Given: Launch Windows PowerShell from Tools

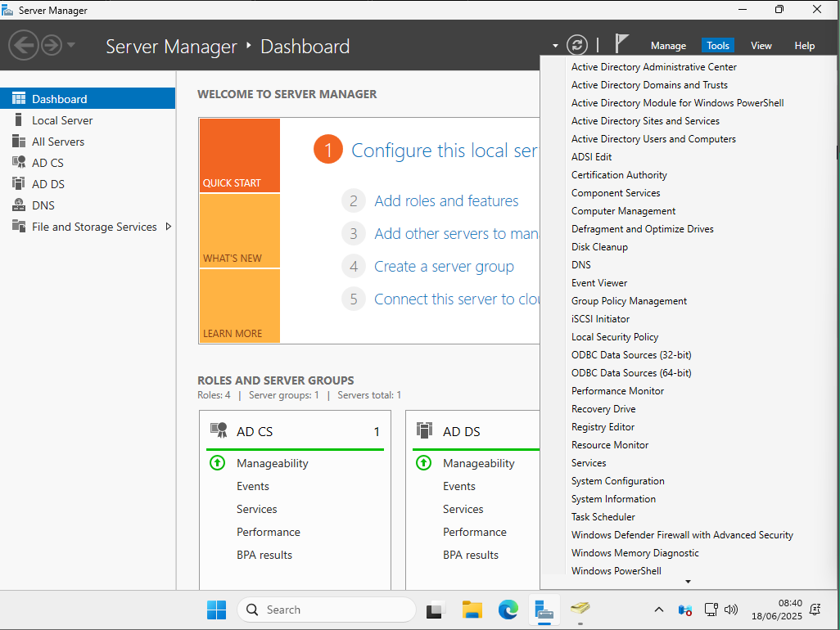Looking at the screenshot, I should 616,570.
